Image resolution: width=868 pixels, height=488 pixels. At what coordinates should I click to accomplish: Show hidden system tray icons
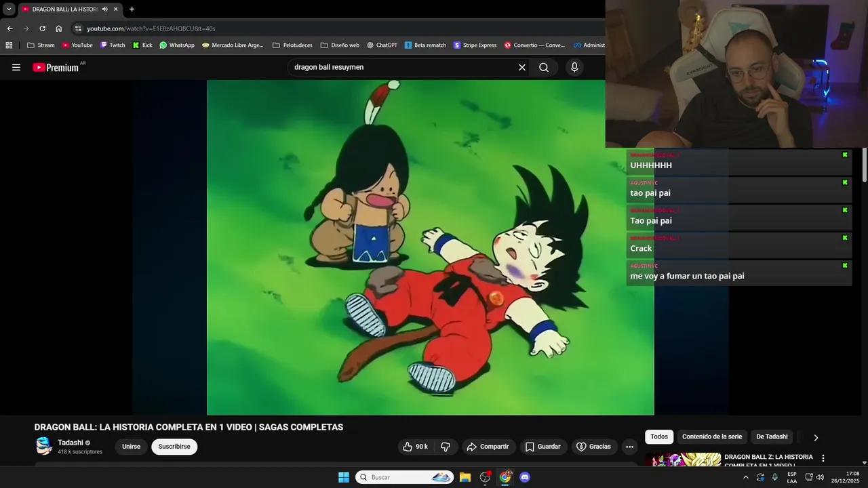pyautogui.click(x=746, y=477)
